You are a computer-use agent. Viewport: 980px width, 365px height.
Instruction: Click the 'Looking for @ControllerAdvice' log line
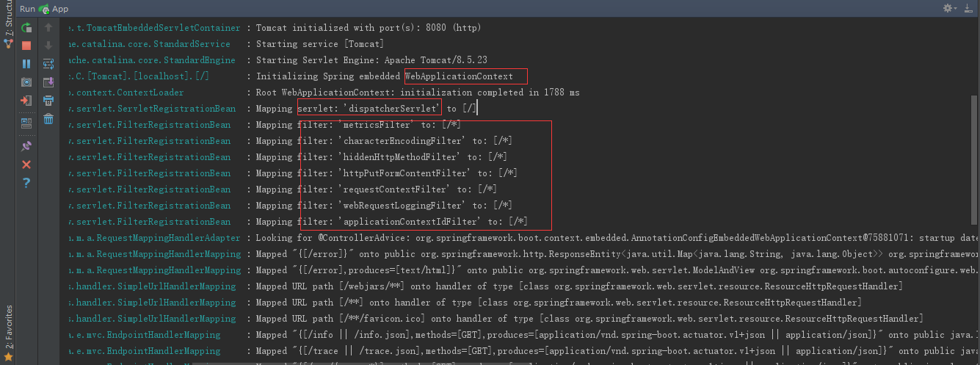(617, 238)
